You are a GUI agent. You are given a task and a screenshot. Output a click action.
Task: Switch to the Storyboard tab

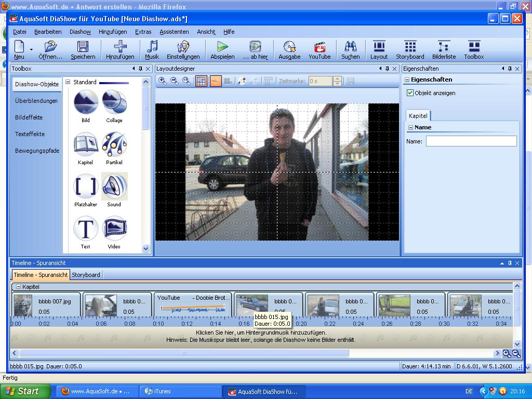[86, 275]
